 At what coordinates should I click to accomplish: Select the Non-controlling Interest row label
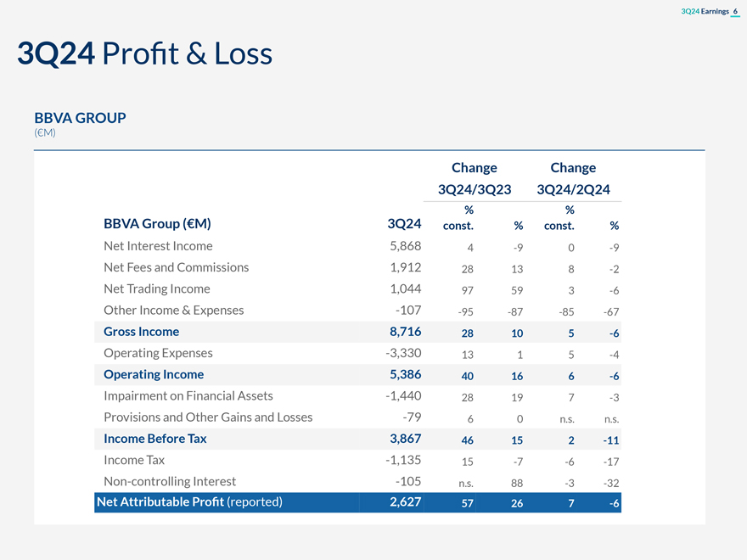click(x=170, y=481)
